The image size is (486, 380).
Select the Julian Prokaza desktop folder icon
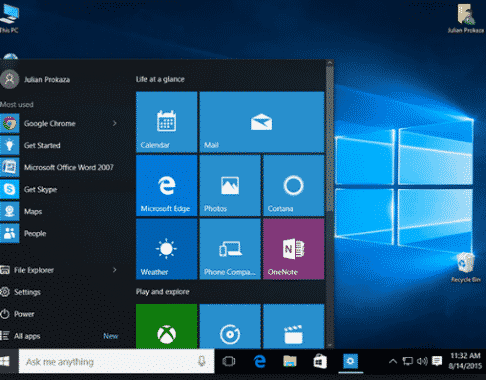pyautogui.click(x=466, y=18)
